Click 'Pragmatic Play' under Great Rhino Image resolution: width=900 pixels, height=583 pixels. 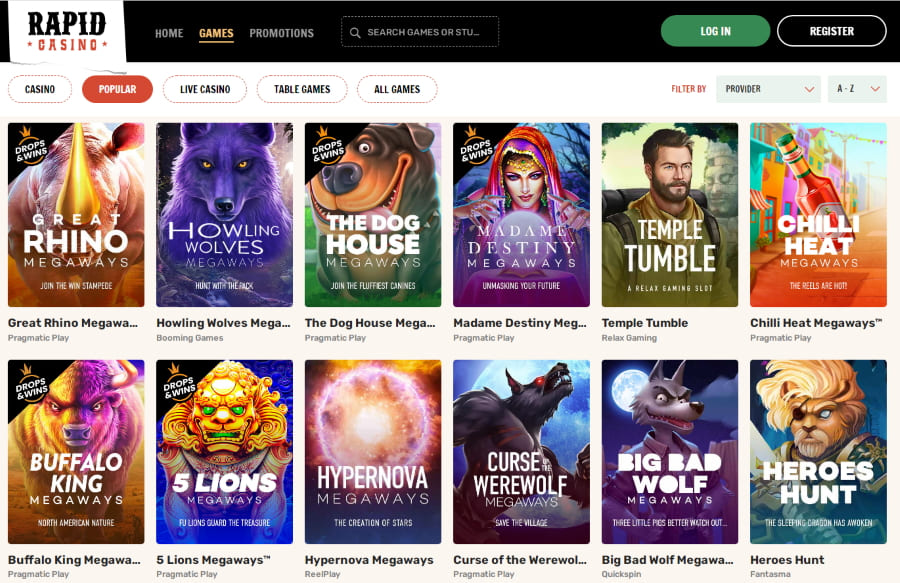(x=38, y=338)
